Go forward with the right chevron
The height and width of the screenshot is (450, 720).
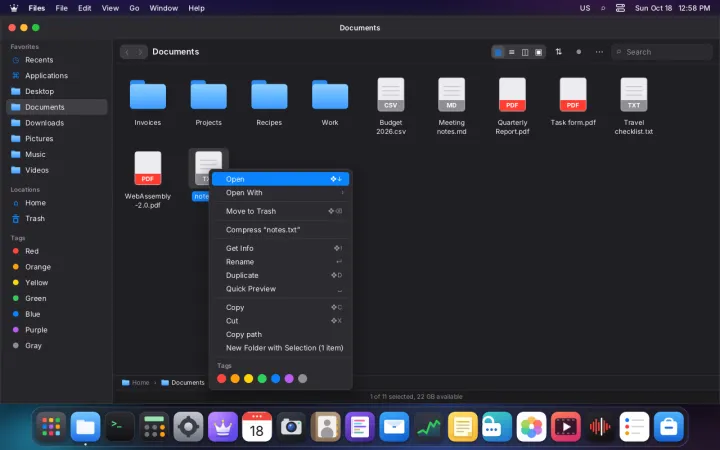click(141, 52)
